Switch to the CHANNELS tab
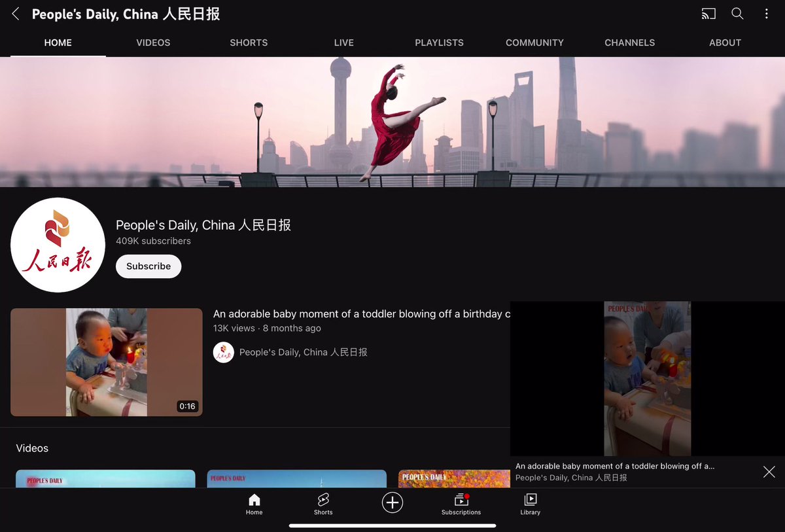 (630, 43)
